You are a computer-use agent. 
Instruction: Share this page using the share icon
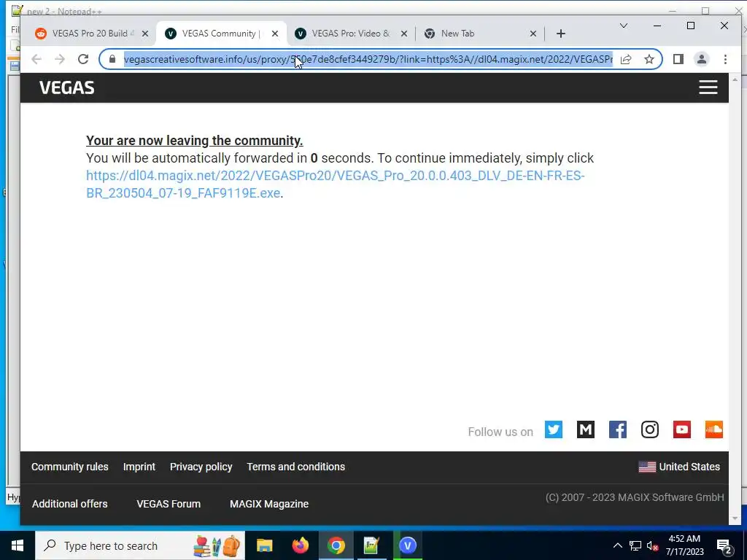(626, 59)
